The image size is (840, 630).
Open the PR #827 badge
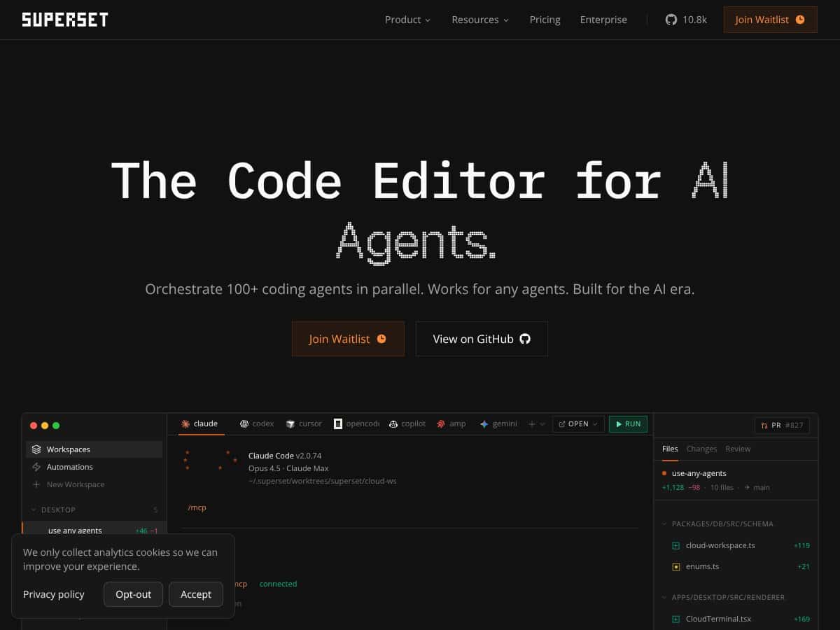coord(782,425)
